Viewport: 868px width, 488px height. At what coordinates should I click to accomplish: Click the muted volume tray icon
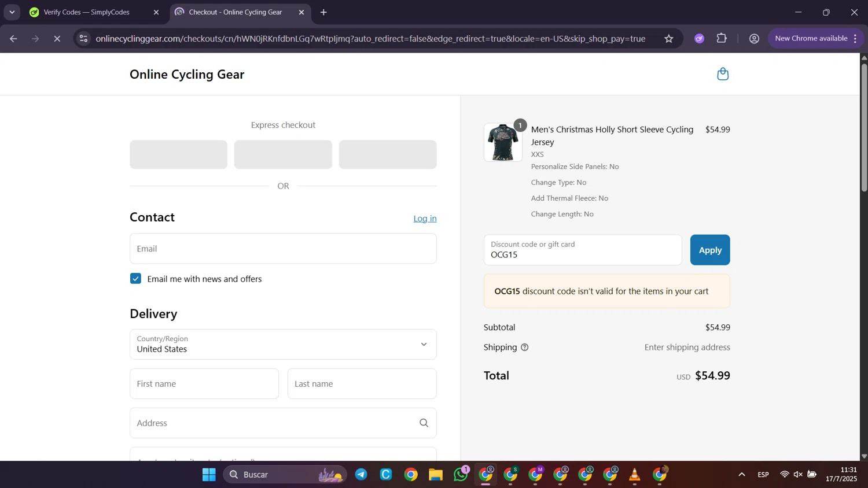tap(798, 475)
